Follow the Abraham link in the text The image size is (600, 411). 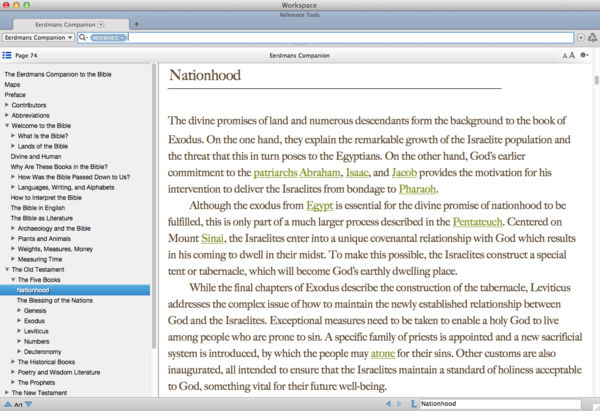coord(319,172)
